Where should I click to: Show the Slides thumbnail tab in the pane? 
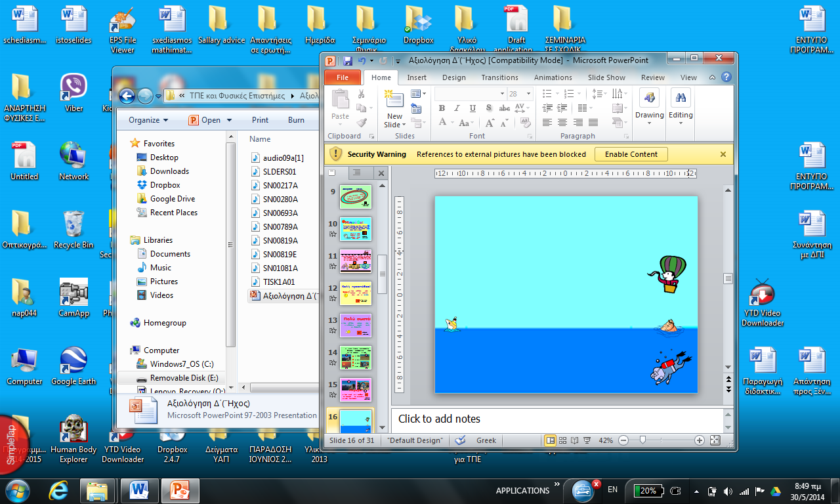point(333,173)
